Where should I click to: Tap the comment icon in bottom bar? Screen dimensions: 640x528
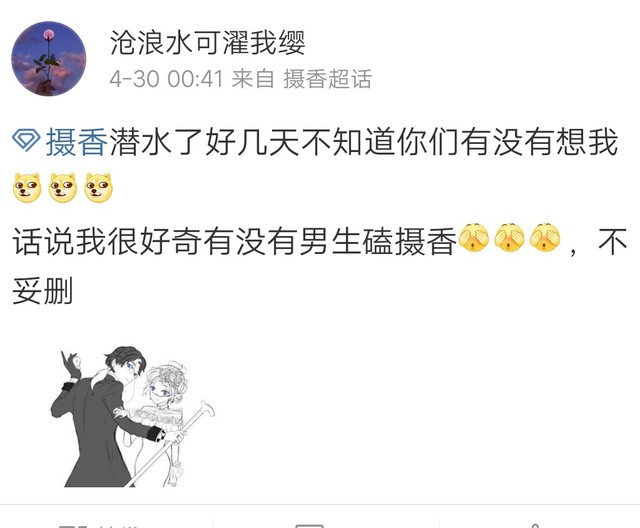(x=309, y=525)
